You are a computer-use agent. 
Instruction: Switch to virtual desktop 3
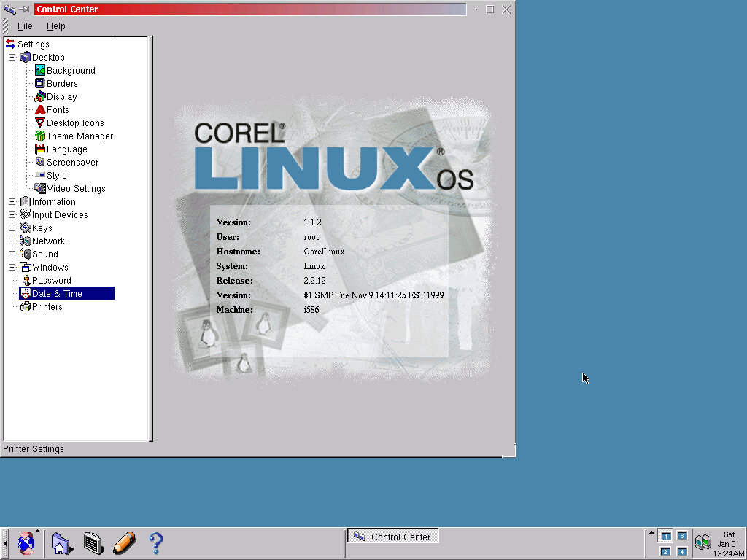click(681, 536)
